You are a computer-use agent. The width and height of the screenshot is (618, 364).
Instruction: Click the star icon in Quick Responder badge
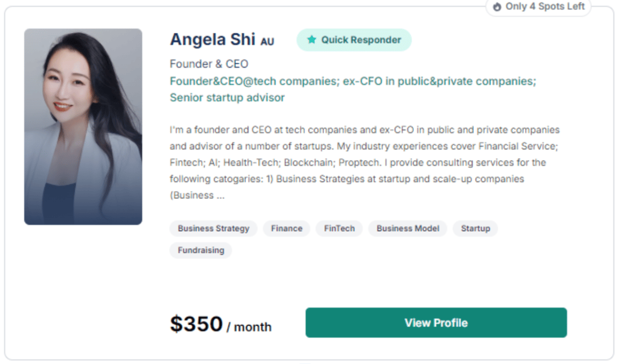point(312,40)
